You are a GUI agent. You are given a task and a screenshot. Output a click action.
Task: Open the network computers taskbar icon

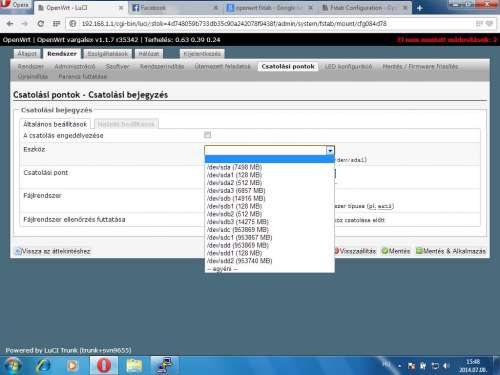tap(164, 365)
